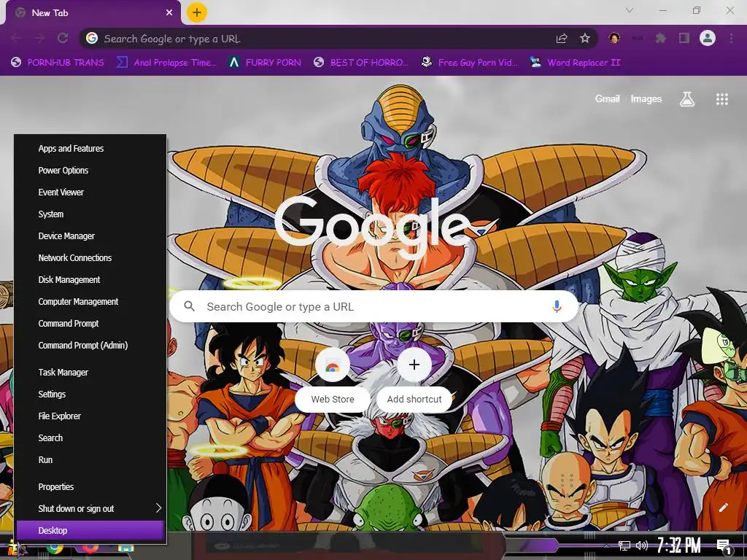
Task: Show hidden system tray icons chevron
Action: [x=606, y=546]
